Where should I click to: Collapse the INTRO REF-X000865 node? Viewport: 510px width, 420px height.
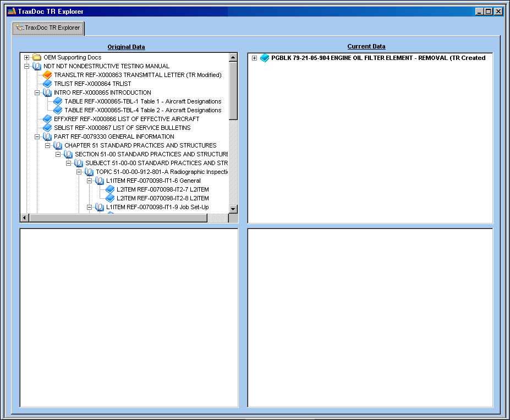coord(37,92)
